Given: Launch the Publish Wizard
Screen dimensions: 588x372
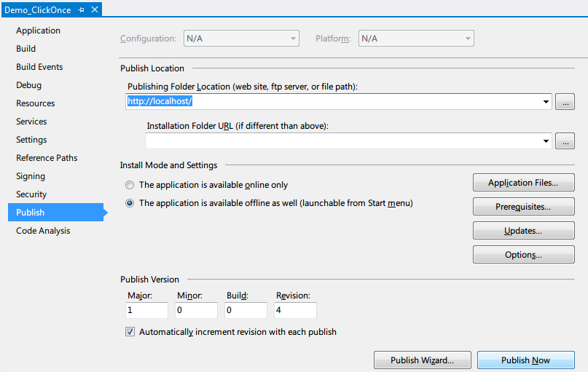Looking at the screenshot, I should coord(422,360).
